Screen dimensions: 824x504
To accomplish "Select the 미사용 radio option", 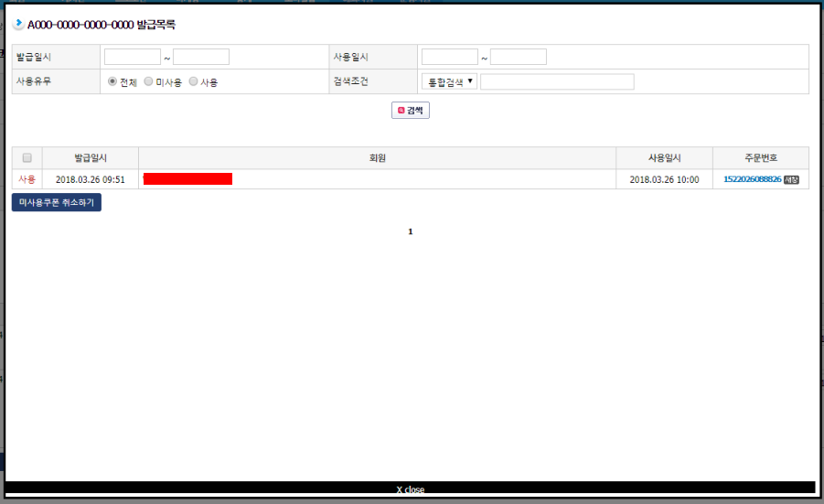I will [x=148, y=81].
